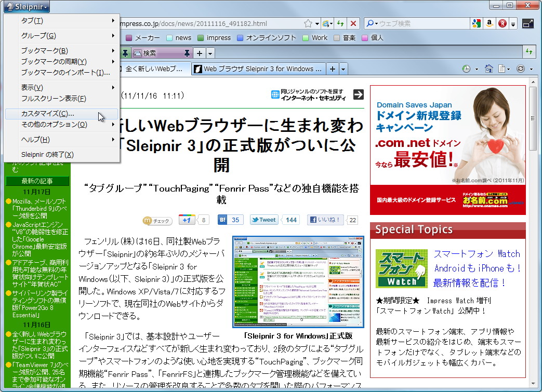Switch to Web ブラウザ Sleipnir 3 tab
The width and height of the screenshot is (542, 392).
(259, 69)
